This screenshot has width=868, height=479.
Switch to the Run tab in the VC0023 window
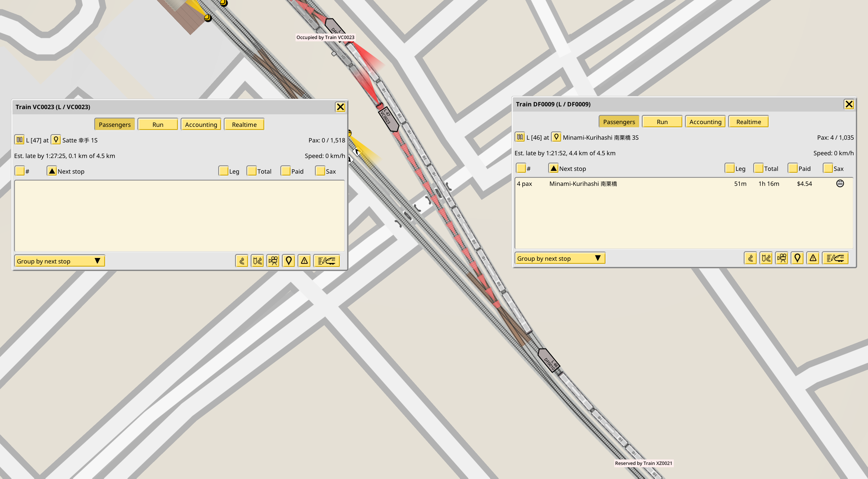click(158, 124)
